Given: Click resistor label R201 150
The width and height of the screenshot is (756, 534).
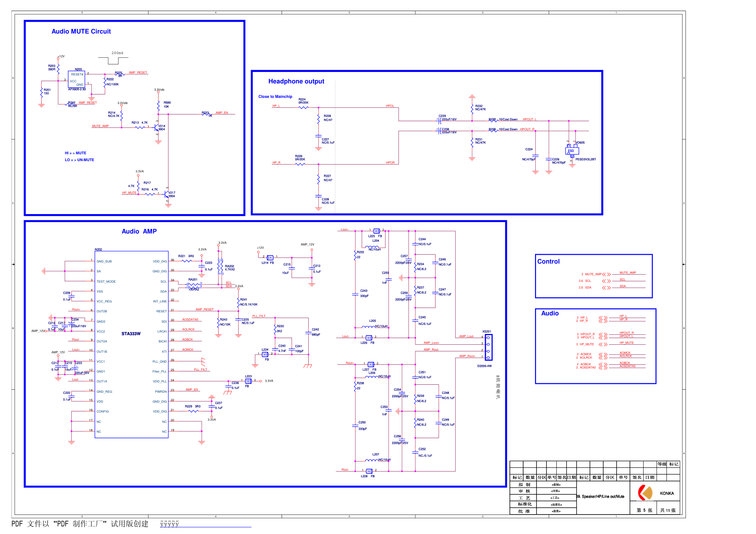Looking at the screenshot, I should 47,92.
